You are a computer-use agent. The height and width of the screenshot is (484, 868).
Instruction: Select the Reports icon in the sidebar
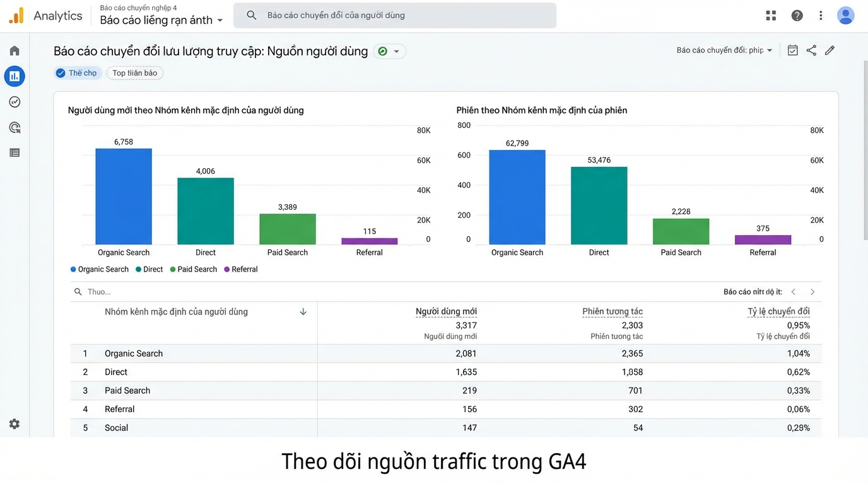click(14, 76)
